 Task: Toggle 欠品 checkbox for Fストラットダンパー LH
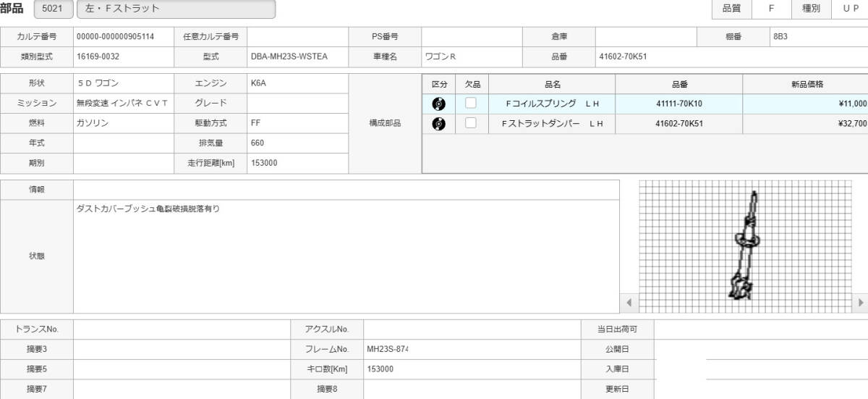[x=471, y=123]
